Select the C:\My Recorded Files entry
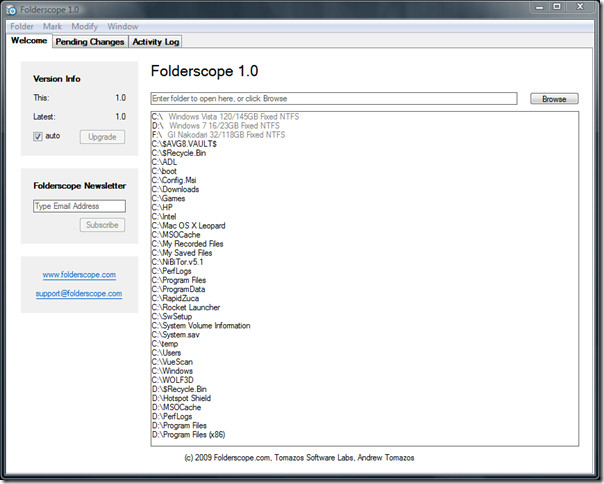The height and width of the screenshot is (484, 604). tap(188, 244)
